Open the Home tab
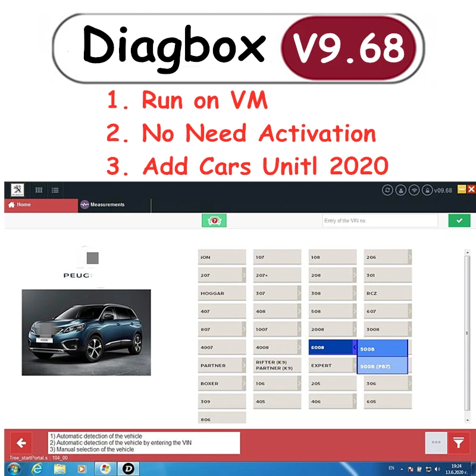The height and width of the screenshot is (476, 476). coord(41,205)
